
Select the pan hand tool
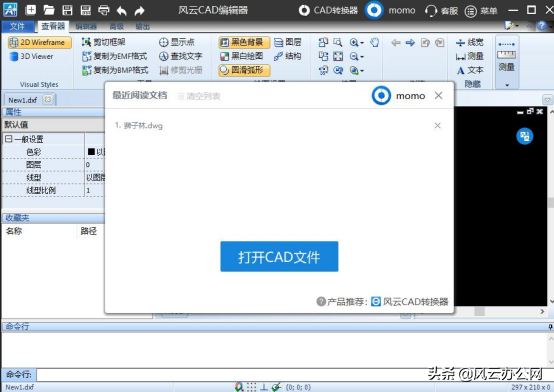click(x=375, y=42)
